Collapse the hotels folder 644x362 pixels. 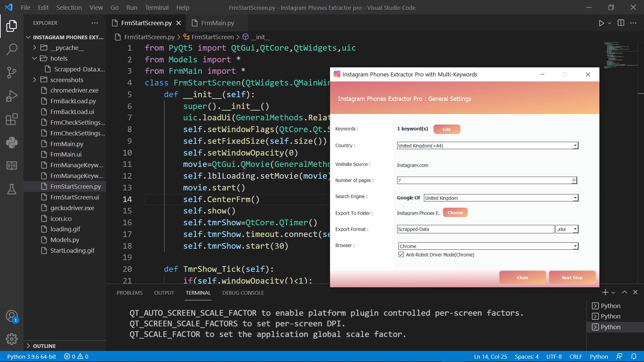[35, 58]
